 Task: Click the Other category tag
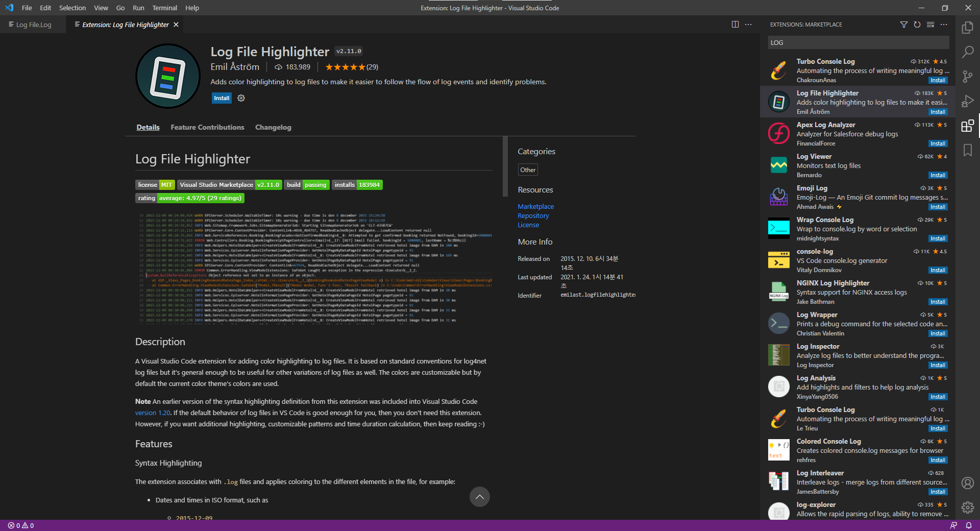(528, 170)
